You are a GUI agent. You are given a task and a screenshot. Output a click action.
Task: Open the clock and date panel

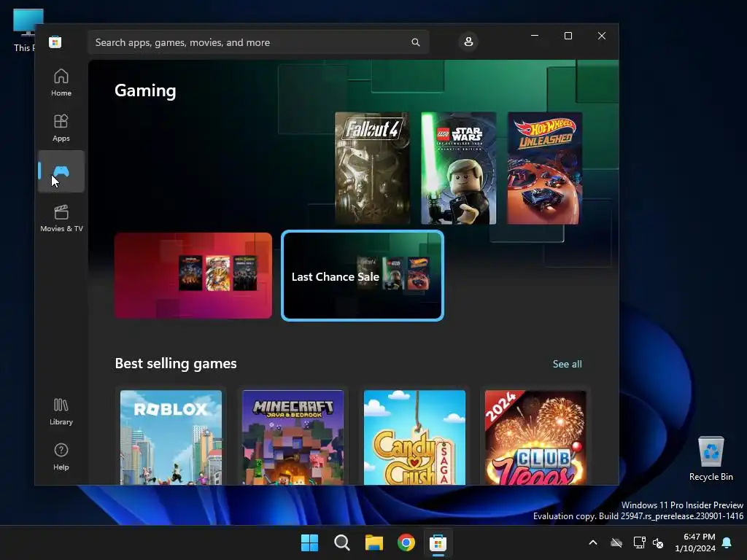coord(695,542)
